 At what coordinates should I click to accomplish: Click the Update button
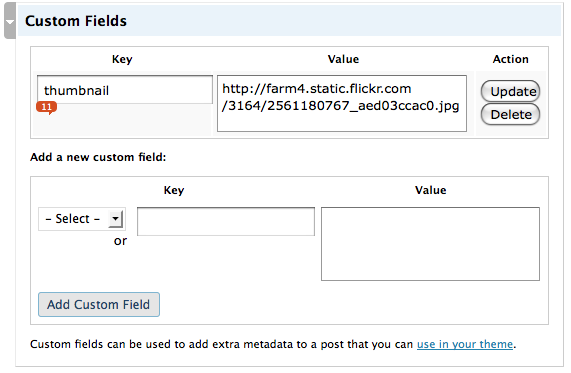(510, 91)
